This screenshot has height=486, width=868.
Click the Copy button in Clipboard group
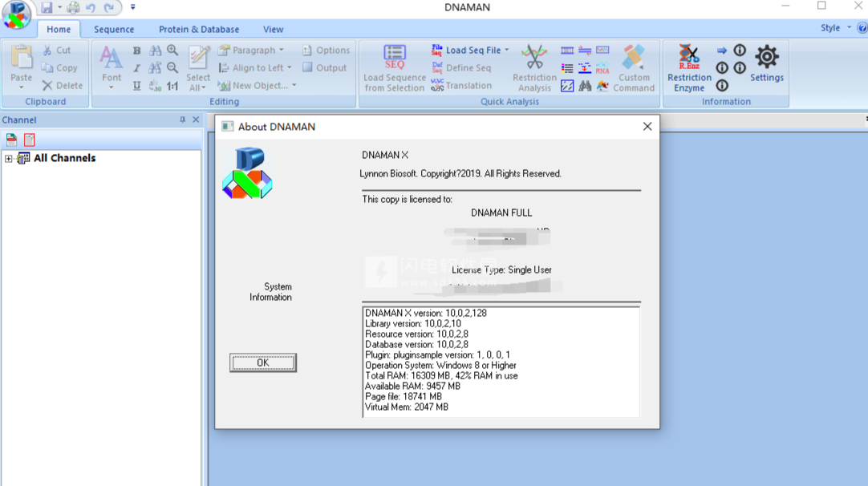(x=59, y=68)
